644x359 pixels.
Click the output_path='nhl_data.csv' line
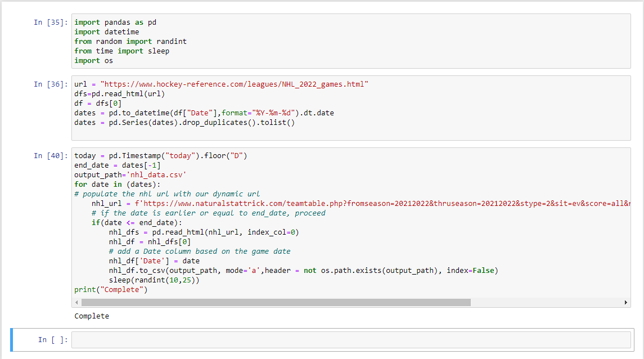(x=130, y=174)
